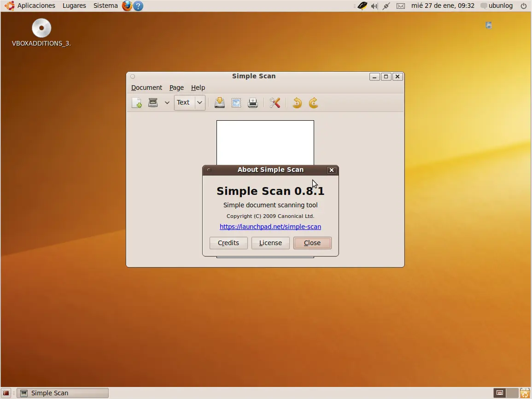Open the ubunlog user menu
Viewport: 532px width, 399px height.
497,6
